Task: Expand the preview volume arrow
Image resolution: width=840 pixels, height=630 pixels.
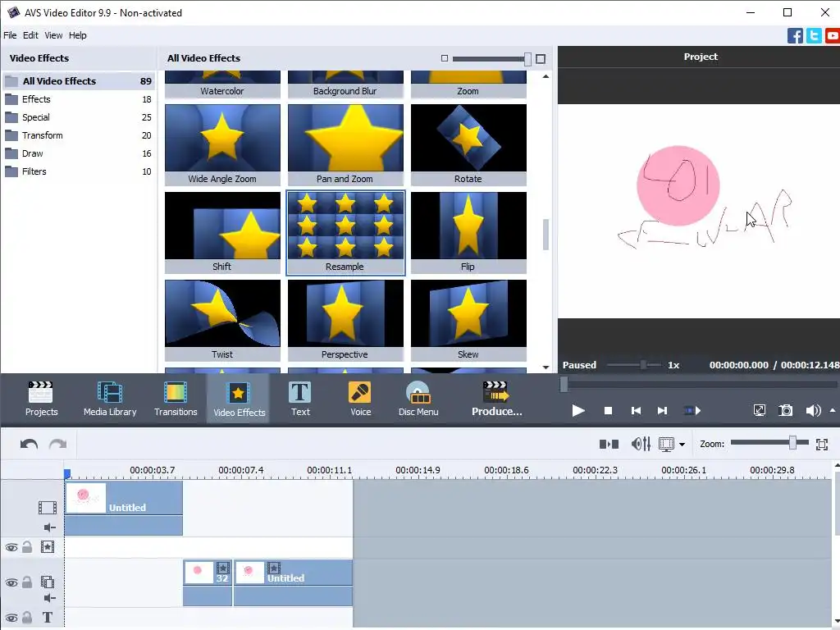Action: (833, 410)
